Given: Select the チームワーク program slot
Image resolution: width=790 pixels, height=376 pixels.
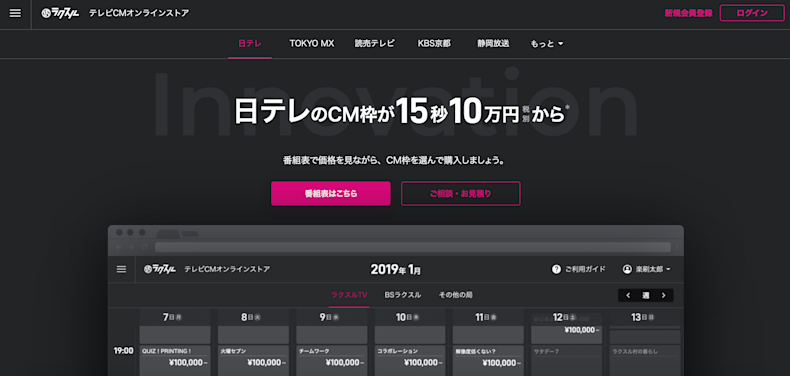Looking at the screenshot, I should click(x=332, y=360).
